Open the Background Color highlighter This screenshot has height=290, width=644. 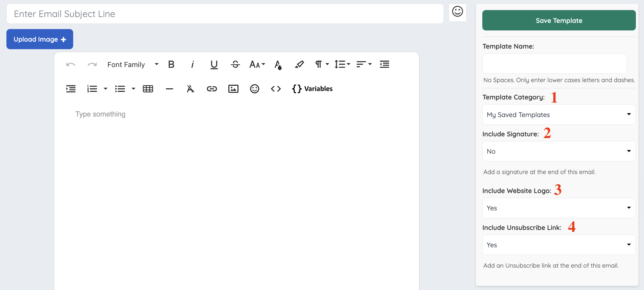299,65
